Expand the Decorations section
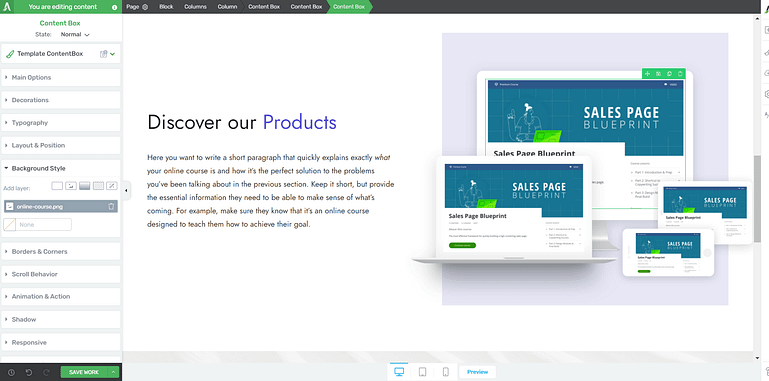Viewport: 769px width, 381px height. (x=61, y=100)
